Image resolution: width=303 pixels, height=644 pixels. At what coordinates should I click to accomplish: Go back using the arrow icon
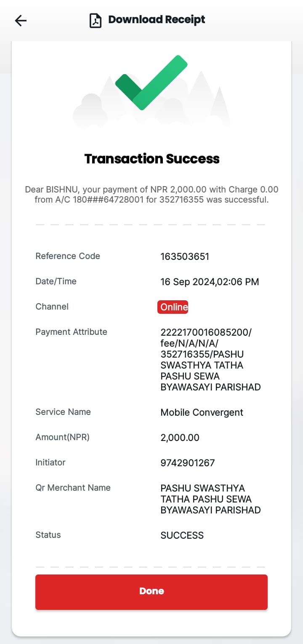[x=21, y=21]
